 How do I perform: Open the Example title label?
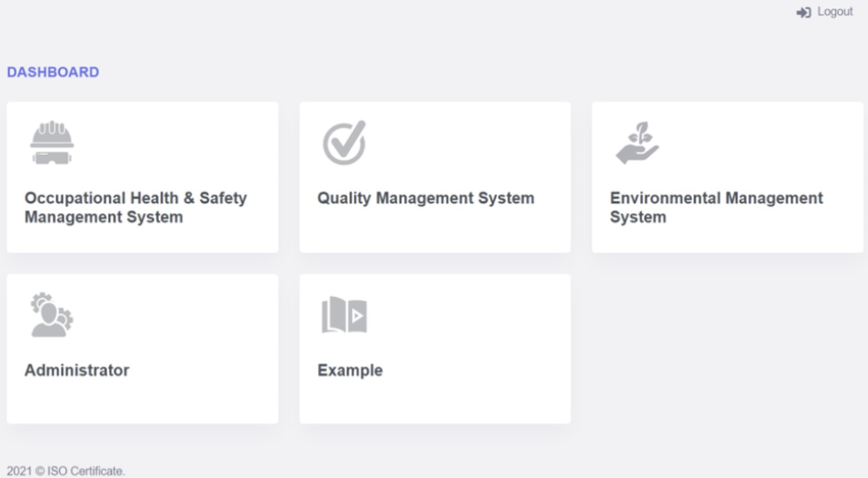point(350,370)
